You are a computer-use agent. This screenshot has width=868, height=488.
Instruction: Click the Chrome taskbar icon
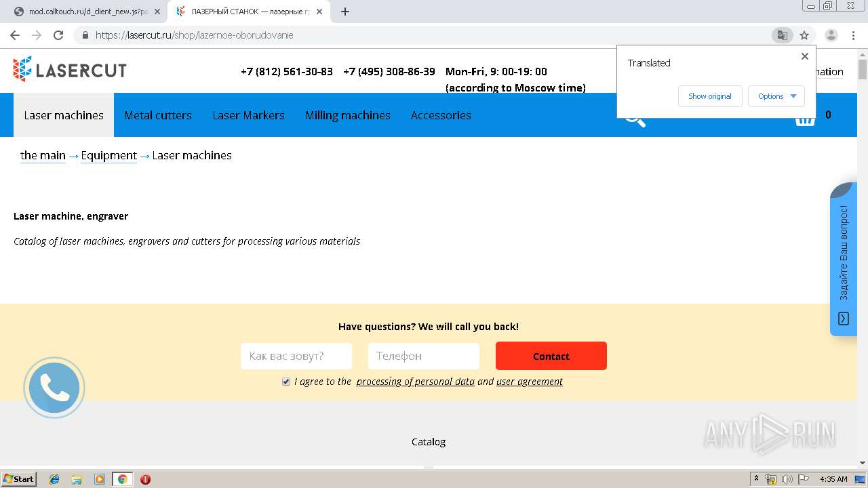(123, 479)
